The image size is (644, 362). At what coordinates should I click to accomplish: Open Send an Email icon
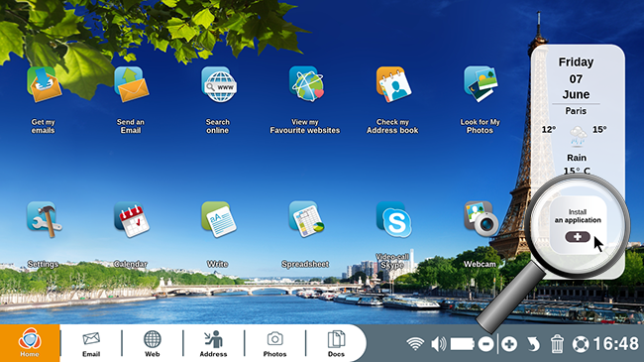click(132, 84)
